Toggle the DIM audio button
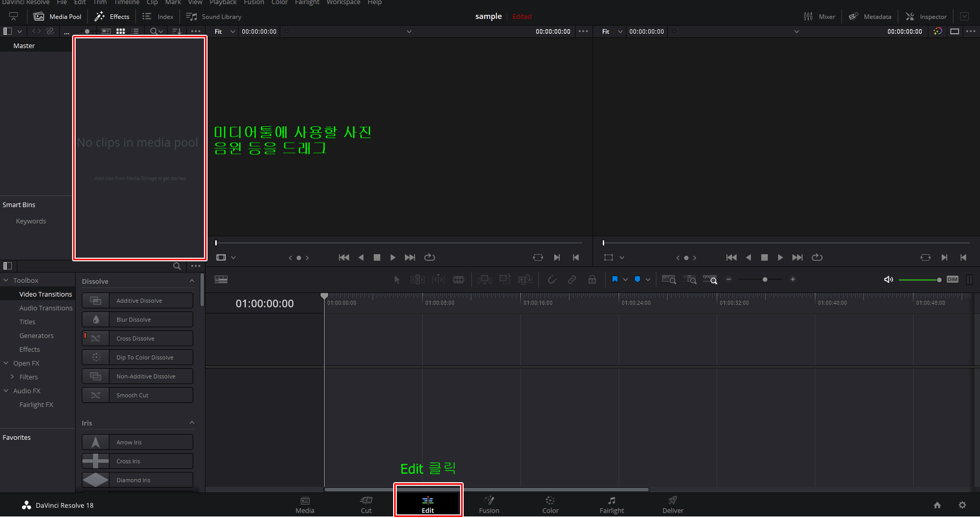Viewport: 980px width, 518px height. [952, 279]
